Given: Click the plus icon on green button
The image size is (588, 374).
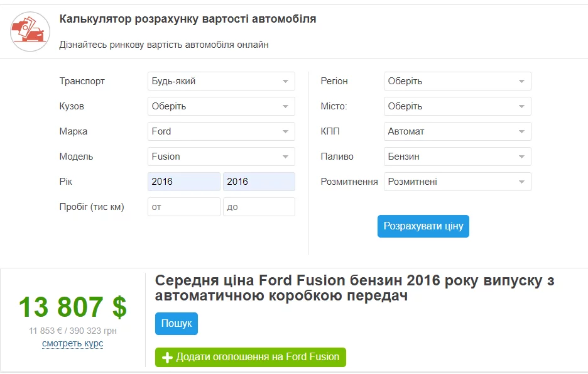Looking at the screenshot, I should [167, 358].
